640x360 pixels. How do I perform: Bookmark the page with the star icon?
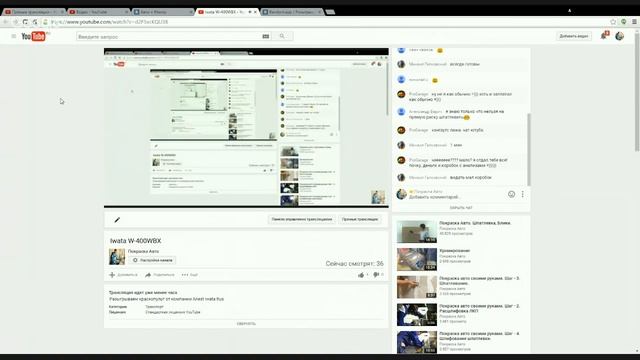613,22
